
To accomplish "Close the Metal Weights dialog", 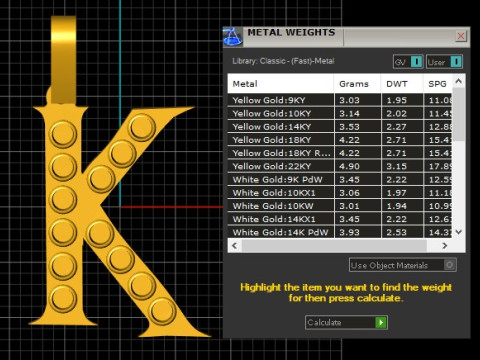I will pos(461,36).
